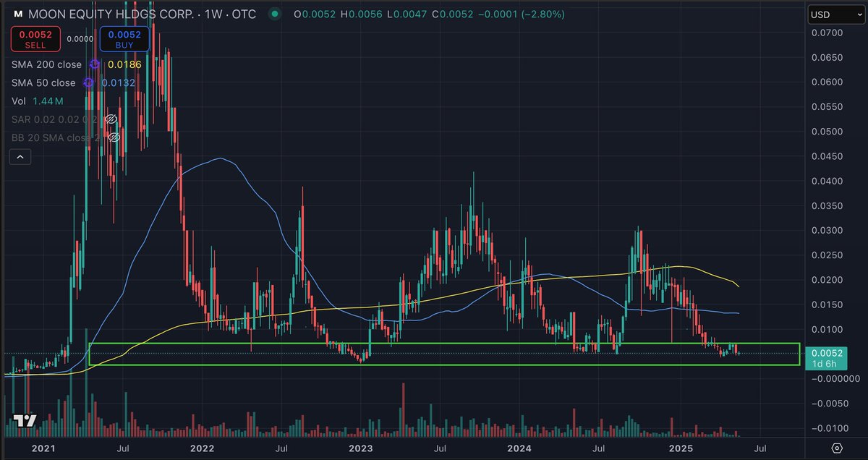Click the 0.0132 SMA 50 value

(x=119, y=82)
